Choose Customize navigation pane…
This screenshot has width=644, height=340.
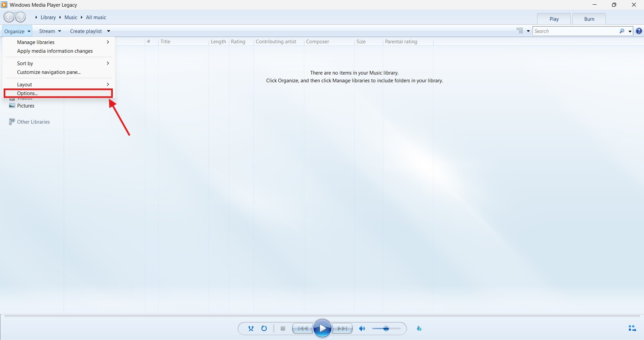pyautogui.click(x=59, y=72)
